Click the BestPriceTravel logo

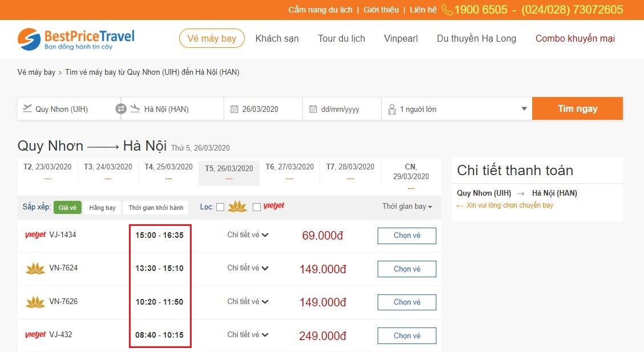click(76, 39)
